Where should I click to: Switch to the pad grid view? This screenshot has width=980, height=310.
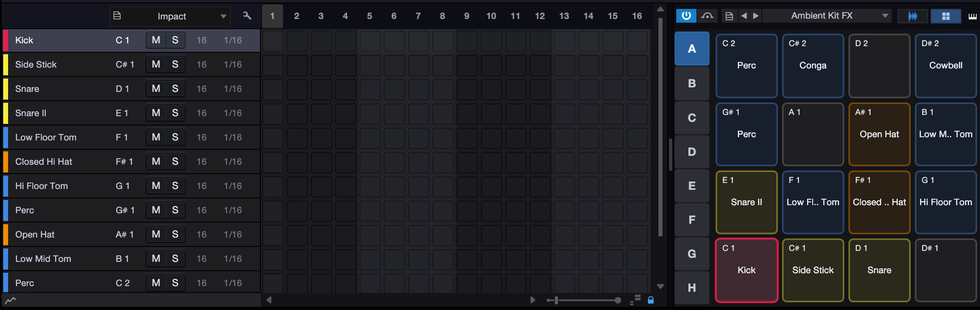point(946,16)
